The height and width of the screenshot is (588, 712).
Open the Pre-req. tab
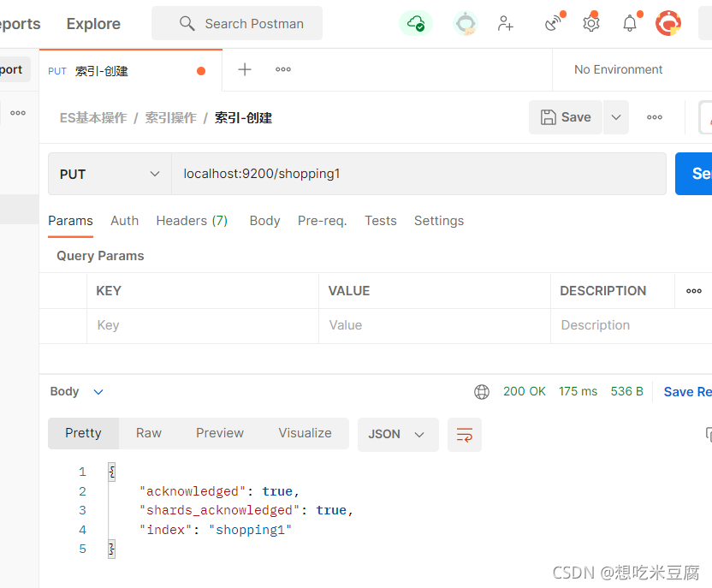tap(322, 221)
